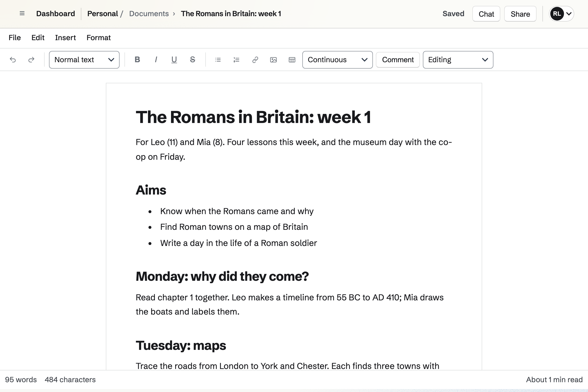Click the '484 characters' status entry
The height and width of the screenshot is (392, 588).
70,380
